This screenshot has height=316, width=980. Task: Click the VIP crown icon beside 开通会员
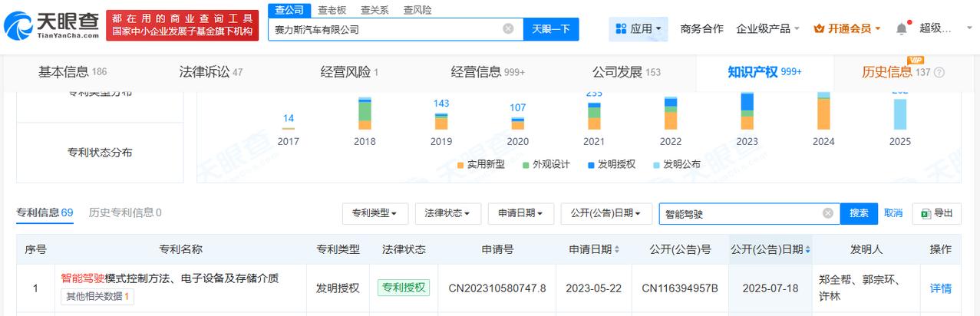pyautogui.click(x=819, y=28)
